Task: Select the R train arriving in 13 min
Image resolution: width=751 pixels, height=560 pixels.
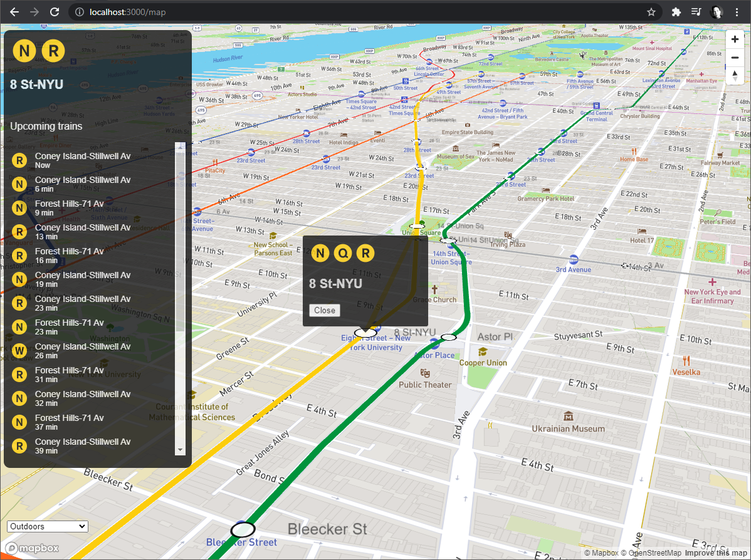Action: [92, 232]
